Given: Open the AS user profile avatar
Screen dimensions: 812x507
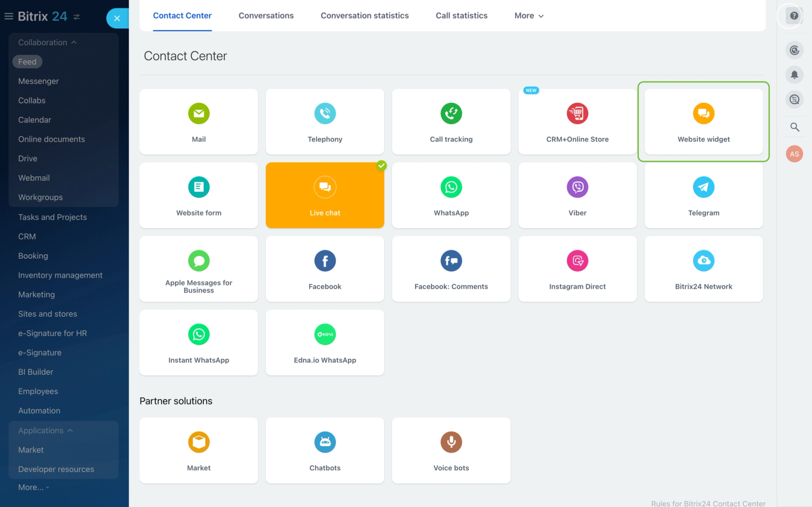Looking at the screenshot, I should click(794, 154).
